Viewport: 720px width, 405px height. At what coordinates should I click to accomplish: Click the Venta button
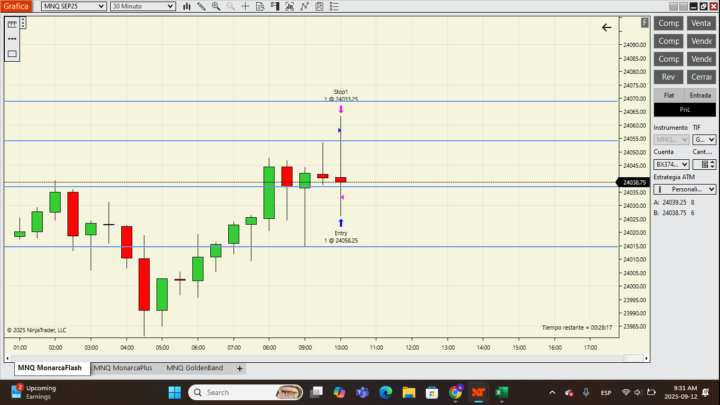pos(701,23)
